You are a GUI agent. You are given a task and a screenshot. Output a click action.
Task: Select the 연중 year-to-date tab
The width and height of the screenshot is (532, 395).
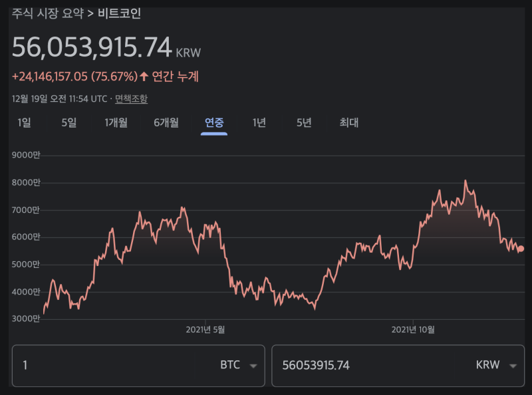point(214,122)
